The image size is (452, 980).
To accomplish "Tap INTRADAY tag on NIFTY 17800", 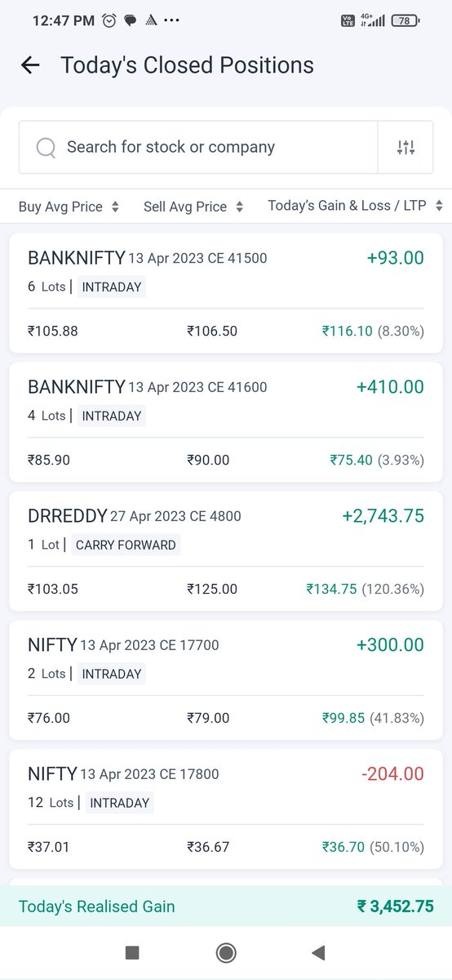I will tap(120, 803).
